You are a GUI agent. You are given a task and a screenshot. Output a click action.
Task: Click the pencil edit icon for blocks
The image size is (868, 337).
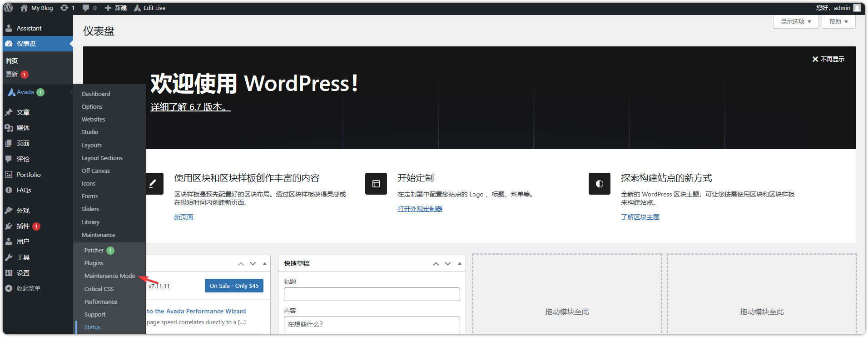(154, 184)
